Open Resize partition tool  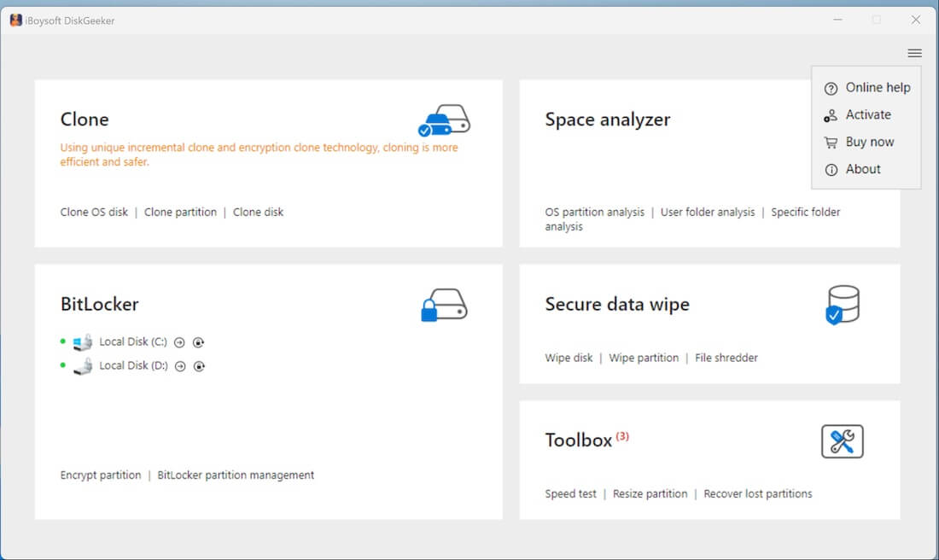[x=650, y=493]
